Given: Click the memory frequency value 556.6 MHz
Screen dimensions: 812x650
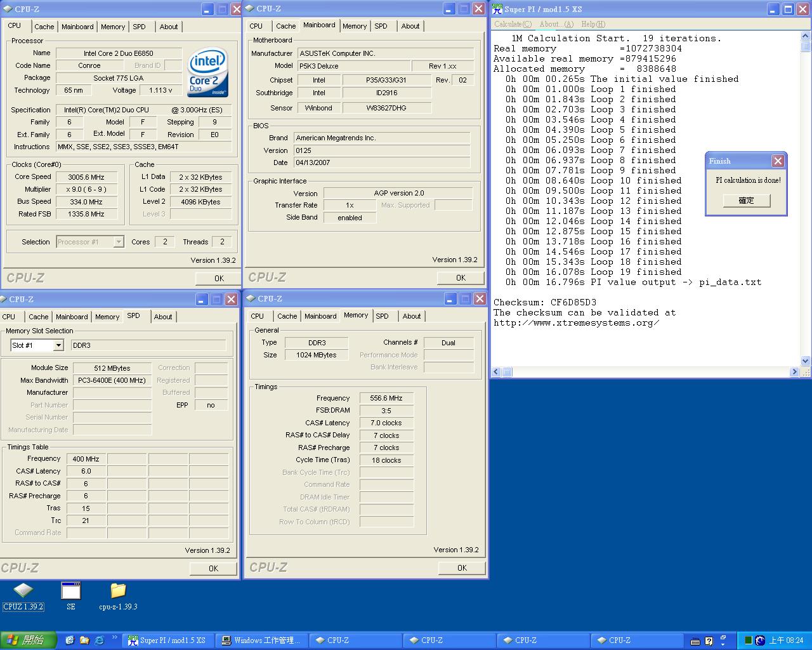Looking at the screenshot, I should 386,398.
